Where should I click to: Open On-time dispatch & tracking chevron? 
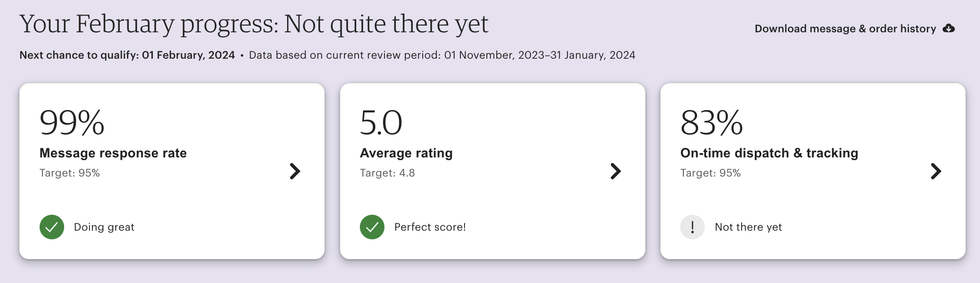(936, 171)
